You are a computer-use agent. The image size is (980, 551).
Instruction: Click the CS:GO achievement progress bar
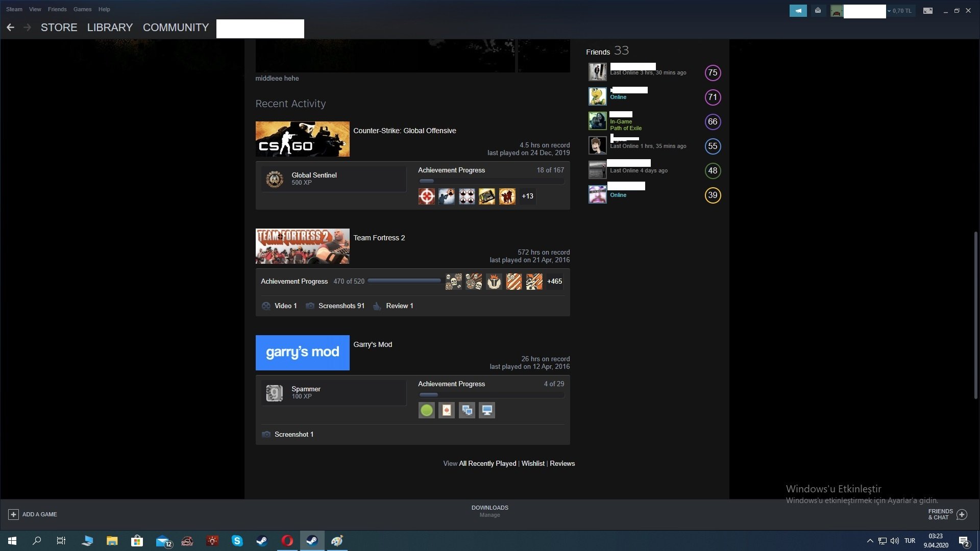[x=491, y=181]
